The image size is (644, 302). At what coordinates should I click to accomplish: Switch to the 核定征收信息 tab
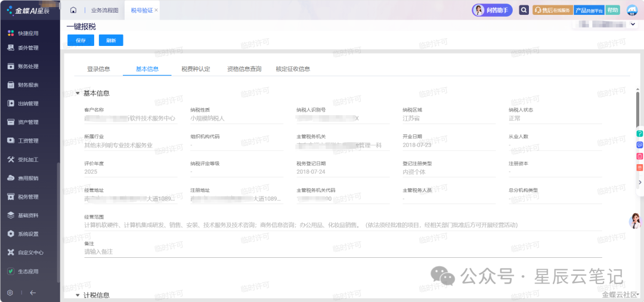click(x=293, y=69)
